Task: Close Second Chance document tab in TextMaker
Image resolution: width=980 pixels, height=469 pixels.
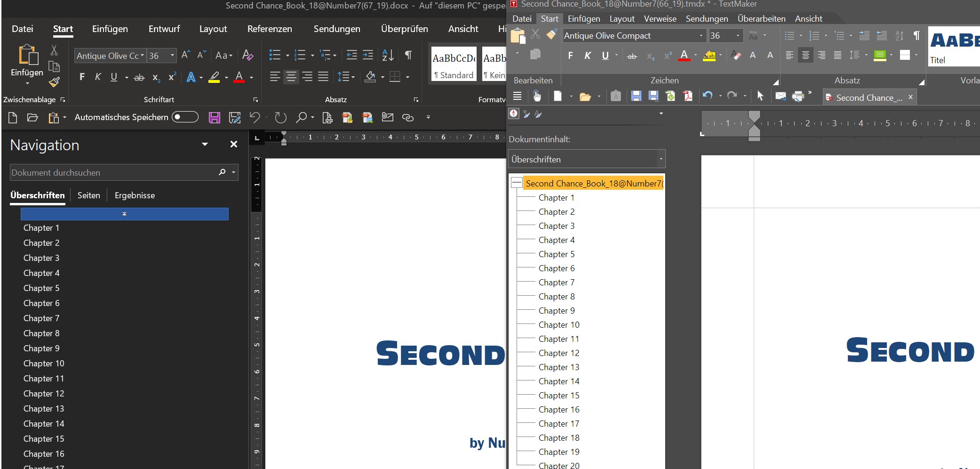Action: click(910, 97)
